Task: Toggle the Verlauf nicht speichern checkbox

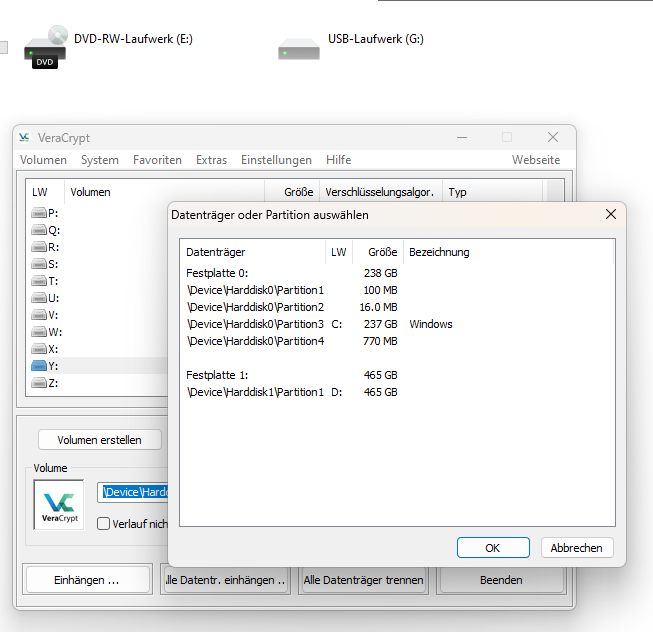Action: (103, 523)
